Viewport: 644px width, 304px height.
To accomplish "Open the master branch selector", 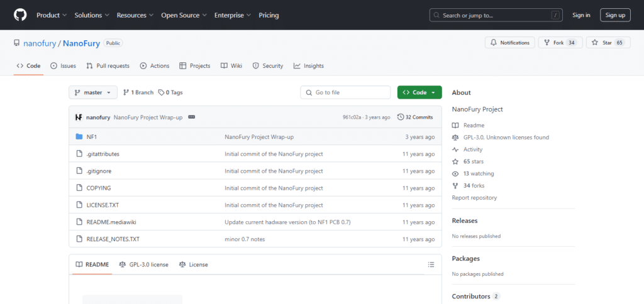I will 93,93.
